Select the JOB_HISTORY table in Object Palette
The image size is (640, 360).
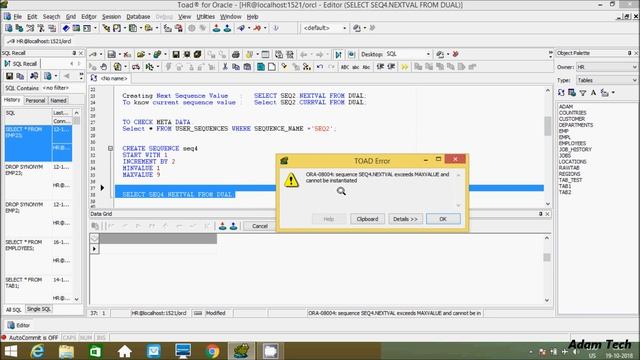pyautogui.click(x=575, y=149)
